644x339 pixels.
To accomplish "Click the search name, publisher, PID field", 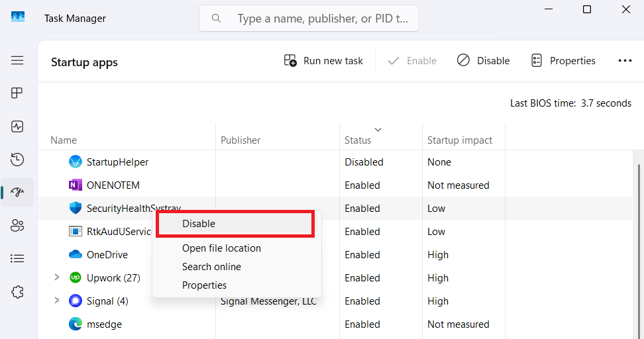I will (309, 19).
